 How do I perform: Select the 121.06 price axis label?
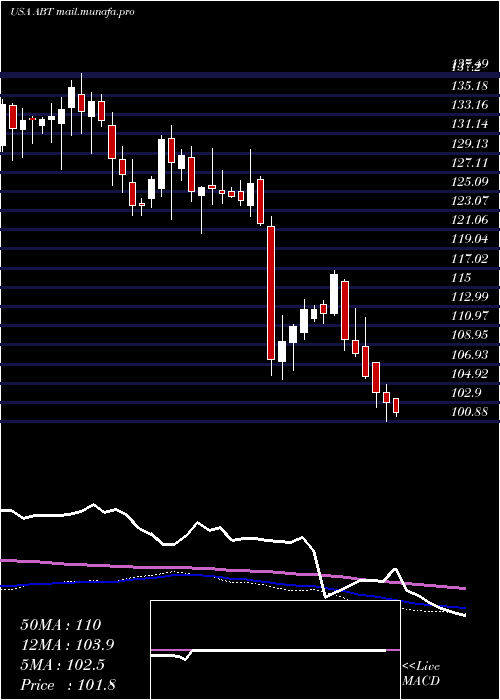point(470,221)
